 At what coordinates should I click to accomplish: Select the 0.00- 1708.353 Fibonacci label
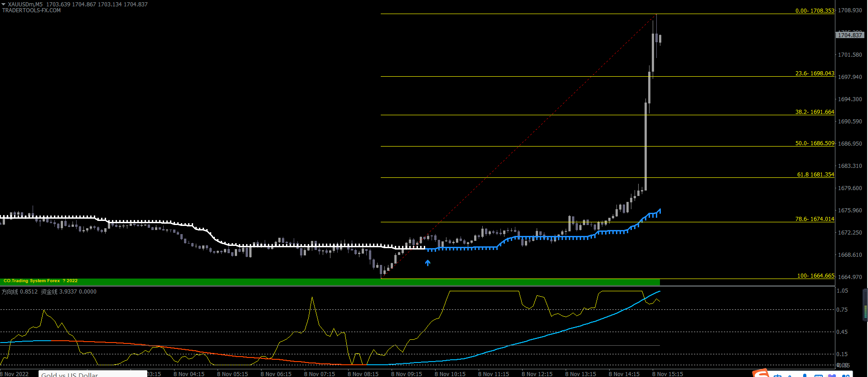point(815,10)
